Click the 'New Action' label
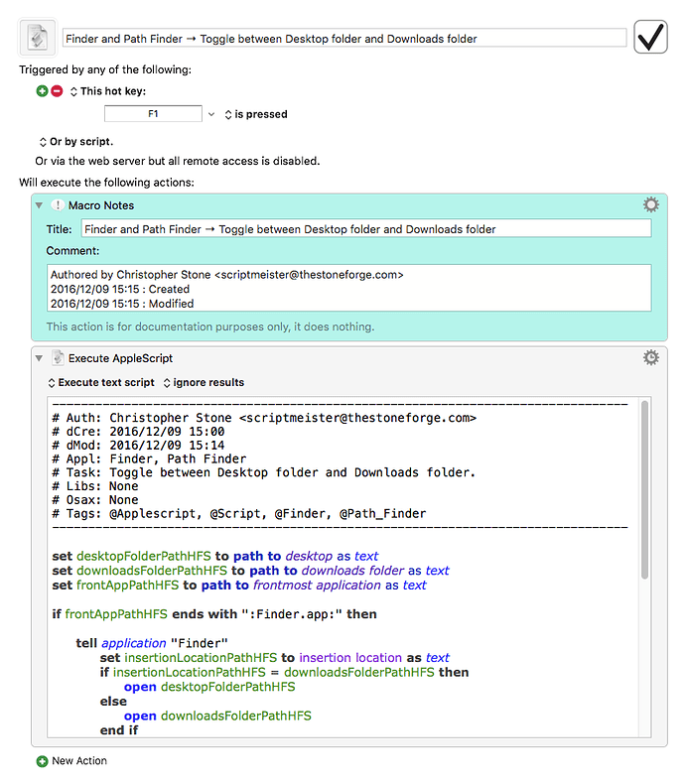The image size is (685, 784). (79, 761)
